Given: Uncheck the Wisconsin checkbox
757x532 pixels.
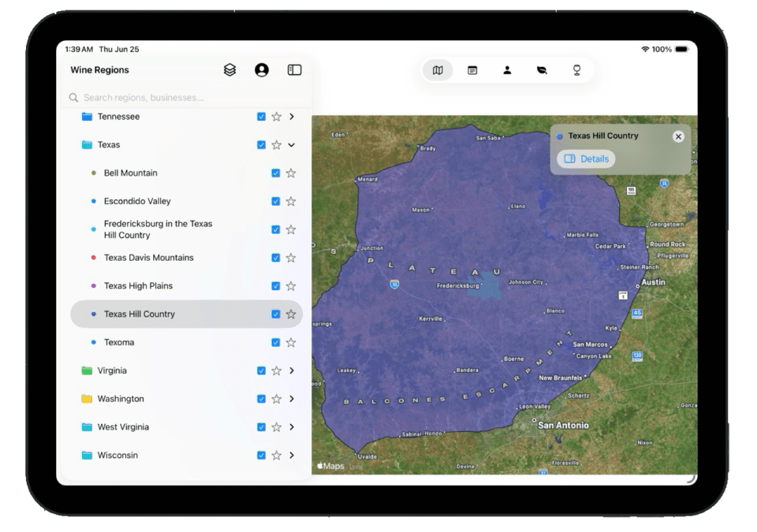Looking at the screenshot, I should (x=261, y=456).
